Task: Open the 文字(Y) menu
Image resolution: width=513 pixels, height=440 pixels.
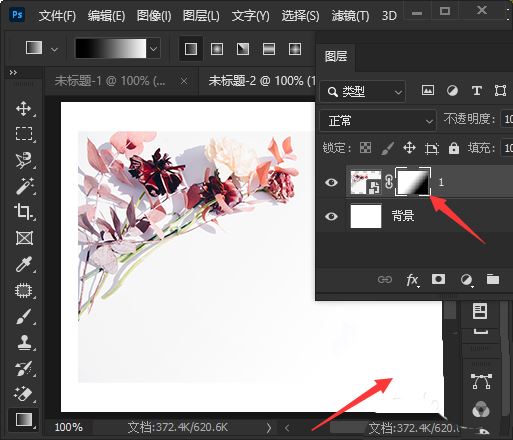Action: click(250, 16)
